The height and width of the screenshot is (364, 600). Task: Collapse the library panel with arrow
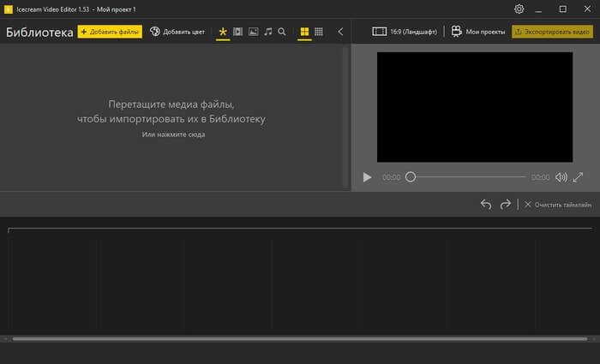pos(340,32)
